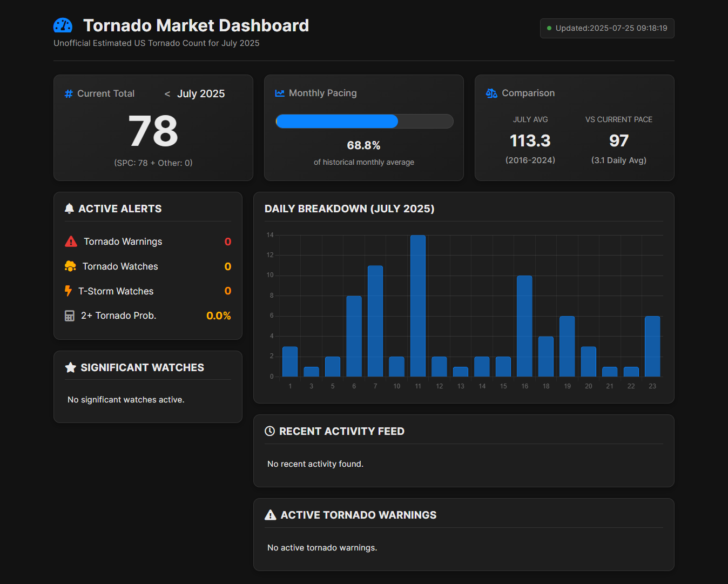Click the hash icon beside Current Total
728x584 pixels.
click(69, 94)
